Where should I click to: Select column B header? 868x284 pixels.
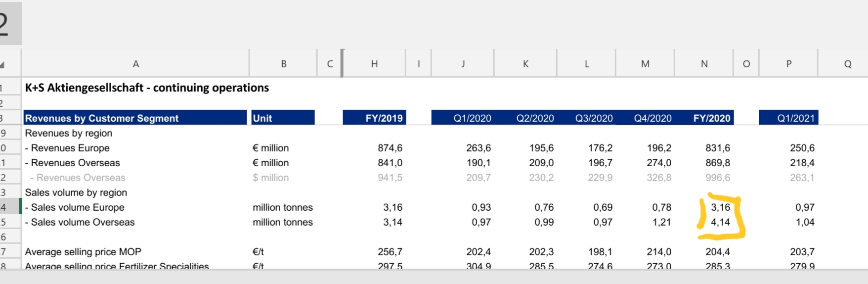283,64
